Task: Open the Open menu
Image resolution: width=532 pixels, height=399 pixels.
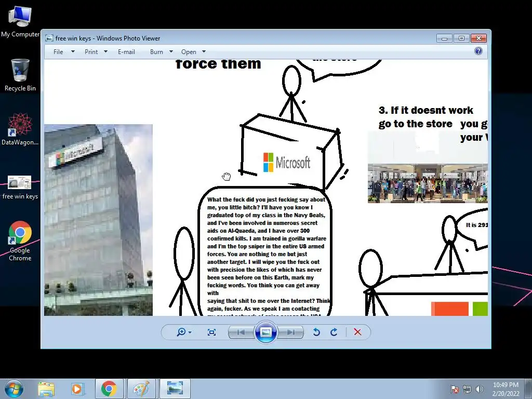Action: click(189, 52)
